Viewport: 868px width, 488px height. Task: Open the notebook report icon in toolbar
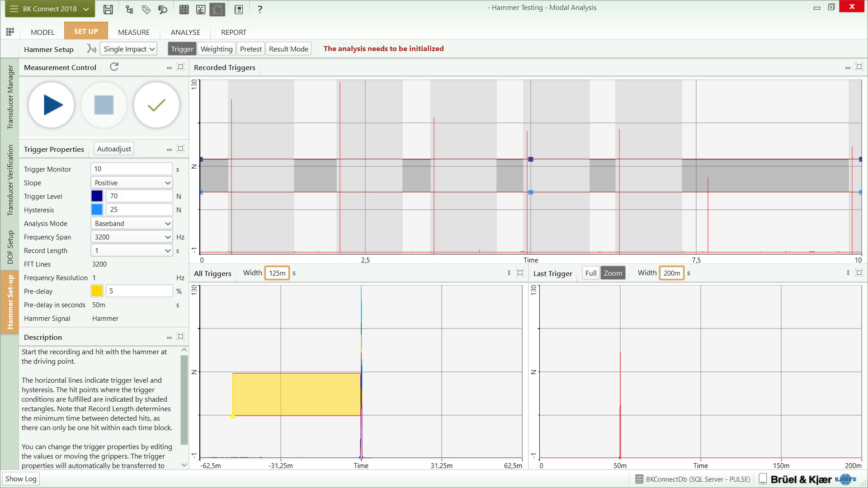pyautogui.click(x=238, y=9)
